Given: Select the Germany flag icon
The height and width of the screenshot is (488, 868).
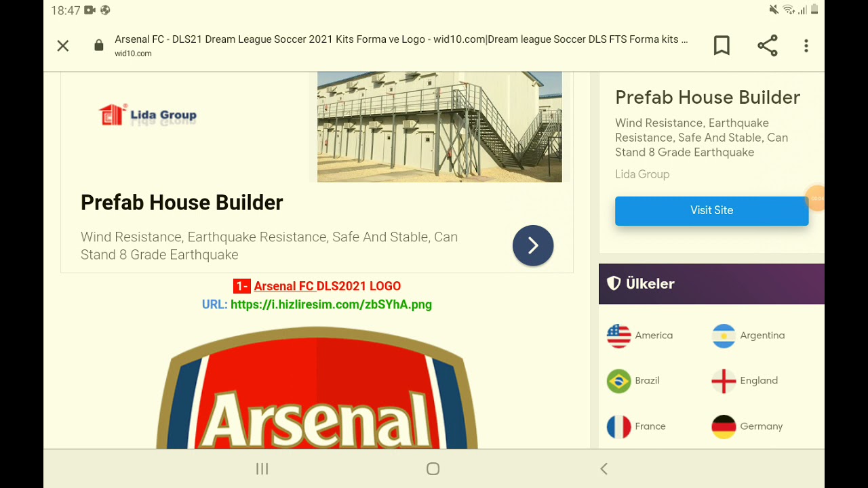Looking at the screenshot, I should pyautogui.click(x=724, y=426).
